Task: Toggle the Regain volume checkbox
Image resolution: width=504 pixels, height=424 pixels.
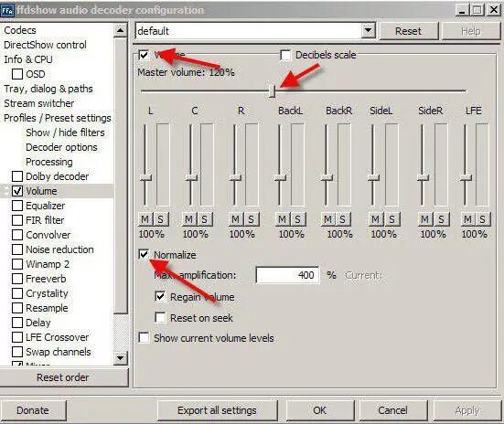Action: click(160, 297)
